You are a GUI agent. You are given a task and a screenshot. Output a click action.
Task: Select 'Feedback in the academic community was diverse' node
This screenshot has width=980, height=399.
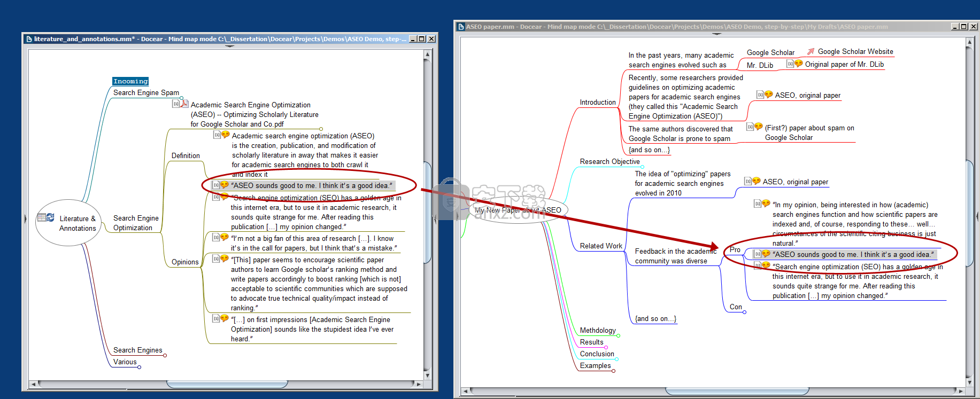[675, 256]
